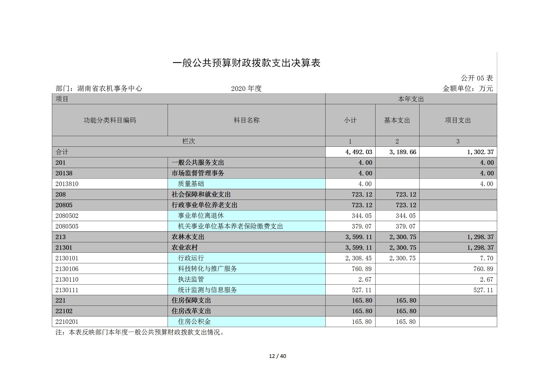555x392 pixels.
Task: Select the 统计监测与信息服务 cell
Action: (207, 290)
